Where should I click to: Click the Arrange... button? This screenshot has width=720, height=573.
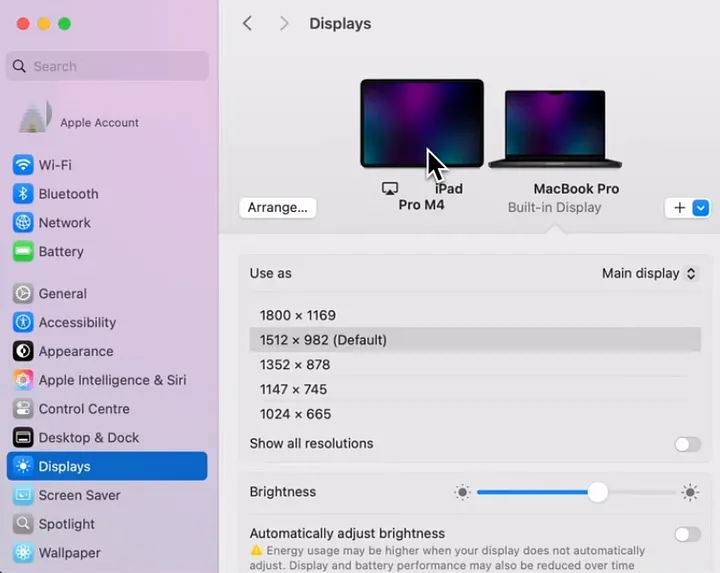tap(278, 208)
